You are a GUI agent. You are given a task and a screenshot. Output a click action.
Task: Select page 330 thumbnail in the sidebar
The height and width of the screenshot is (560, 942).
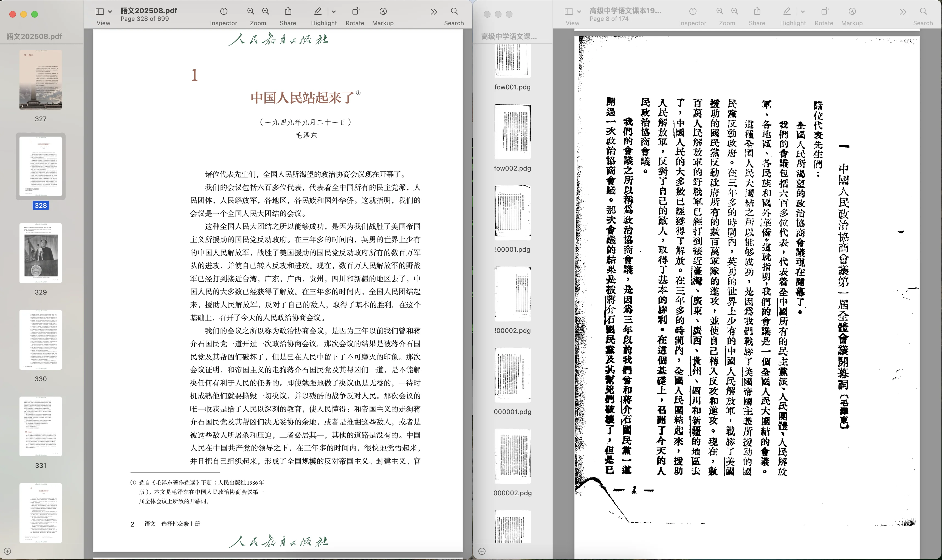coord(40,339)
